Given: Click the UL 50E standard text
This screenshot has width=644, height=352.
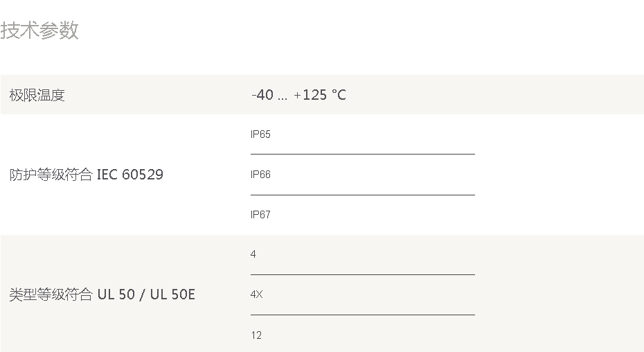Looking at the screenshot, I should tap(172, 295).
